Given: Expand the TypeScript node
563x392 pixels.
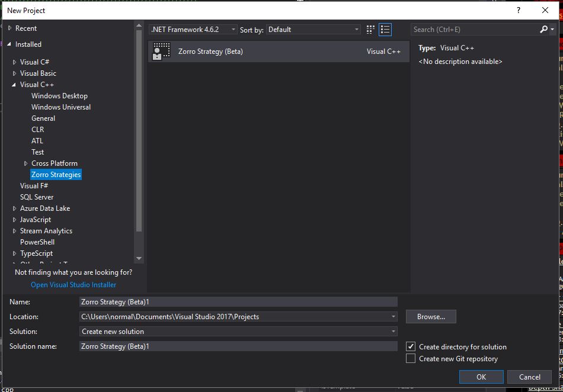Looking at the screenshot, I should tap(14, 253).
